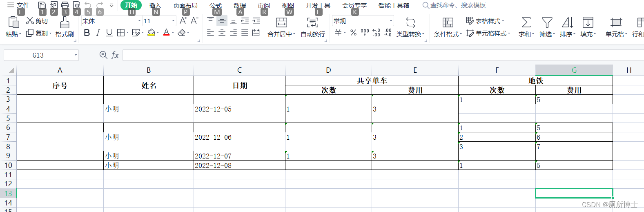Toggle vertical middle alignment
Viewport: 644px width, 212px height.
pyautogui.click(x=222, y=21)
